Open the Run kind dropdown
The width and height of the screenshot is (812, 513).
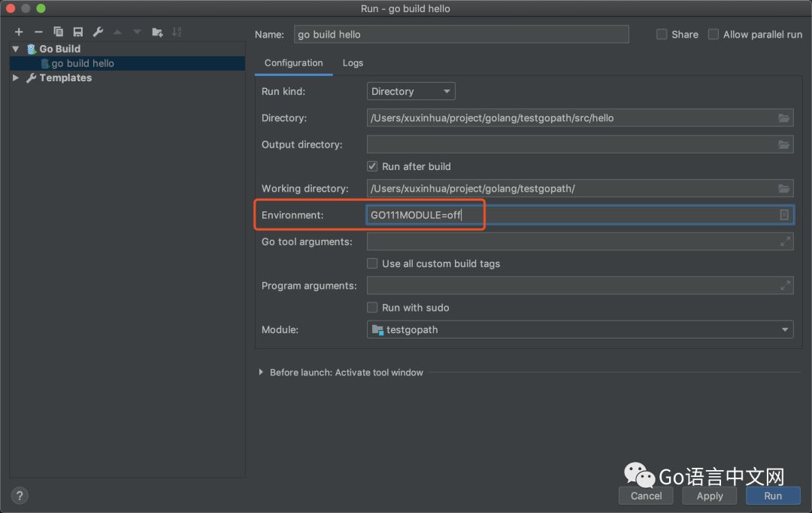click(411, 92)
